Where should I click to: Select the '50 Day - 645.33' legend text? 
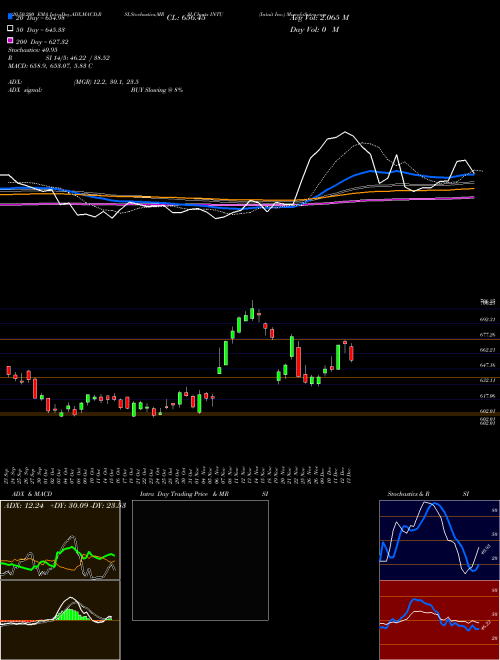(x=40, y=30)
